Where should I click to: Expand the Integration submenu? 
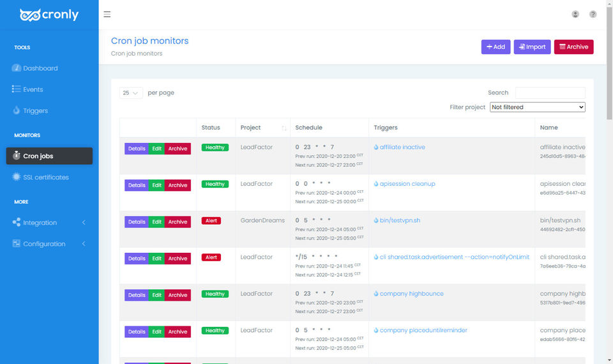pyautogui.click(x=49, y=222)
